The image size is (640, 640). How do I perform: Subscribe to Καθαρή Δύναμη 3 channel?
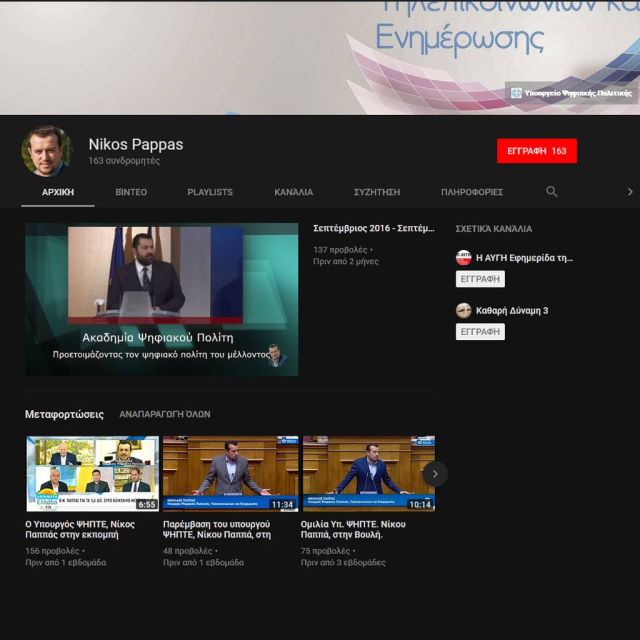(480, 332)
